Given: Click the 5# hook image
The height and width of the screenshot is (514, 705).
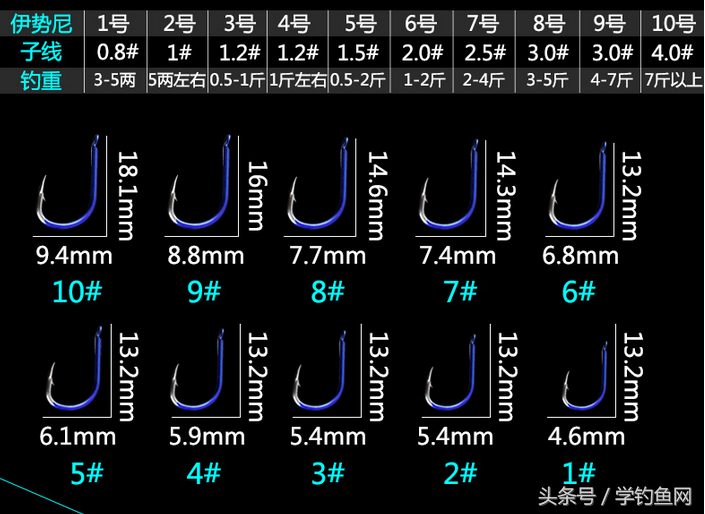Looking at the screenshot, I should [x=75, y=367].
